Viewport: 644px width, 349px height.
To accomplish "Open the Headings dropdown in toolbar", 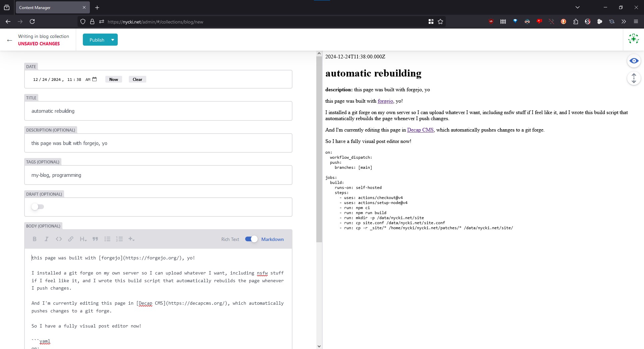I will pyautogui.click(x=83, y=239).
